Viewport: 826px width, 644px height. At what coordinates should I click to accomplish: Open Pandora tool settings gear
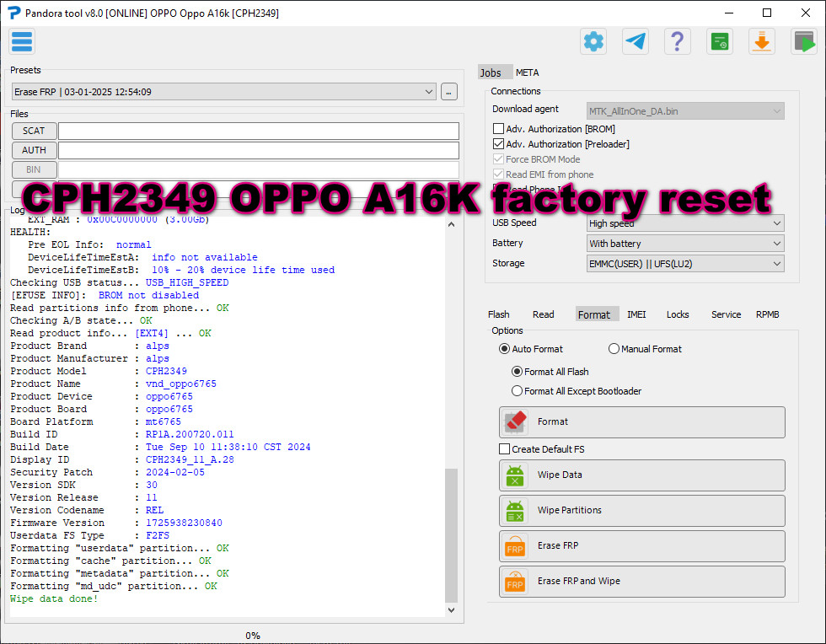pyautogui.click(x=593, y=41)
